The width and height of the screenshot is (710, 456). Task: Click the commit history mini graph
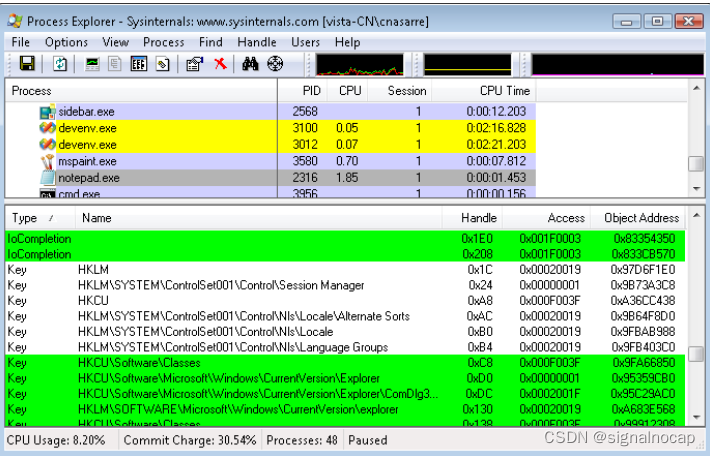[x=467, y=65]
